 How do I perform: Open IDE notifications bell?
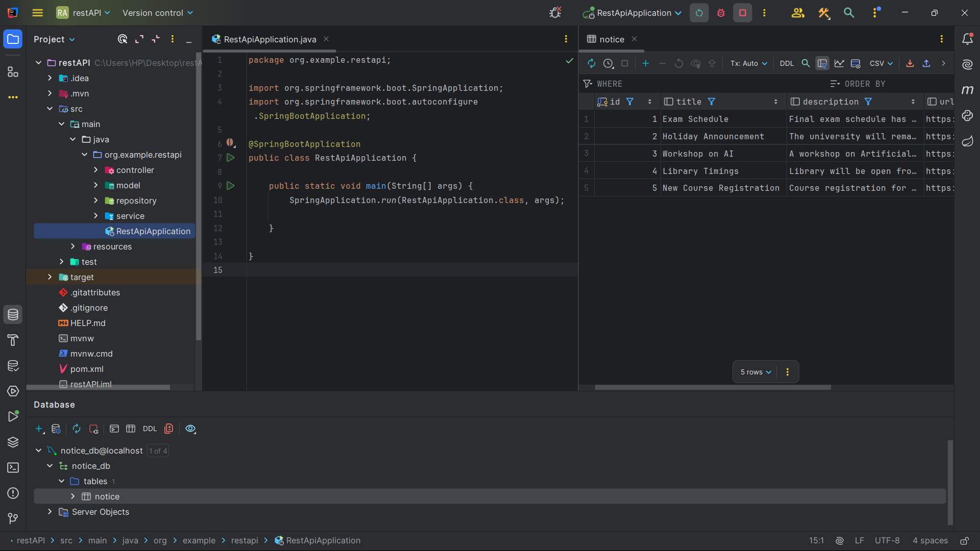[967, 39]
